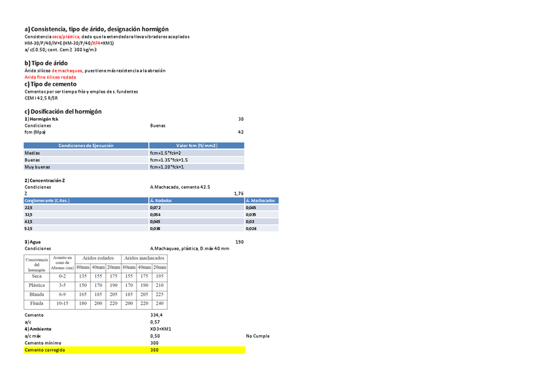Click the cell "0,035"
Viewport: 554px width, 392px height.
[251, 215]
